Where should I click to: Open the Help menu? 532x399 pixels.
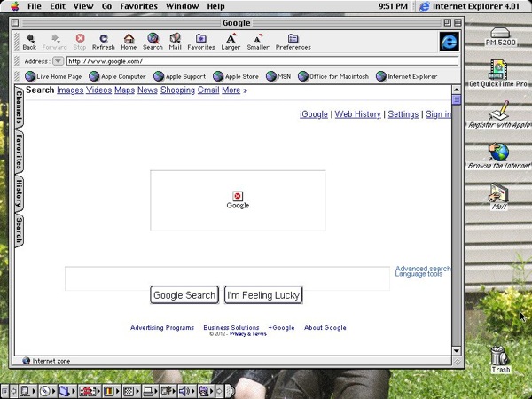pyautogui.click(x=215, y=6)
